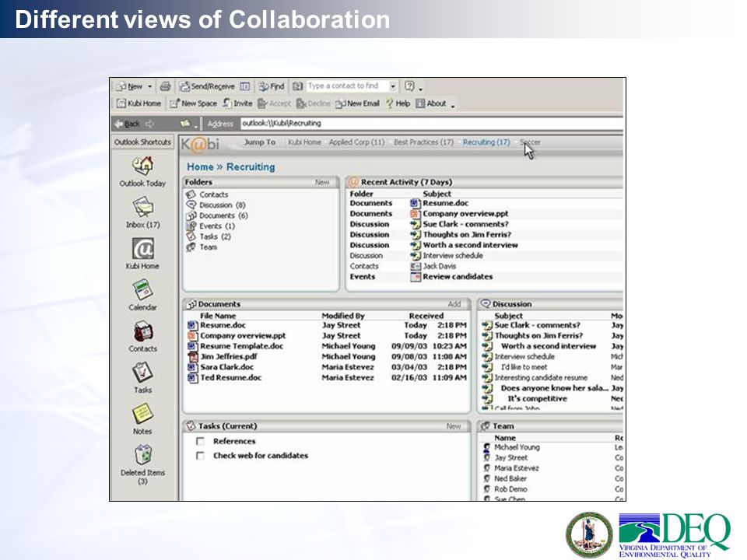Jump to Kubi Home tab
The width and height of the screenshot is (747, 560).
tap(304, 142)
